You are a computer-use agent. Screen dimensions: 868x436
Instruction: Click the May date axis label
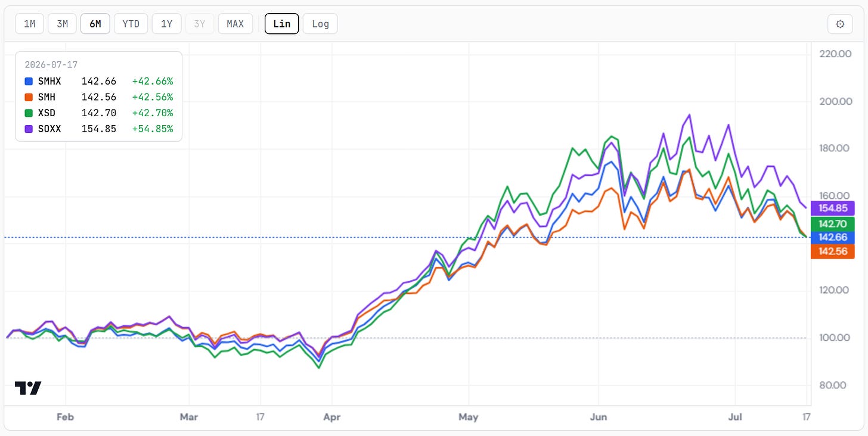[469, 418]
